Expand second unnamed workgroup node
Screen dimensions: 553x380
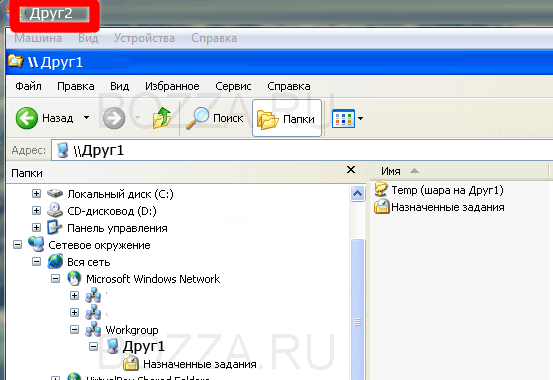pyautogui.click(x=74, y=312)
